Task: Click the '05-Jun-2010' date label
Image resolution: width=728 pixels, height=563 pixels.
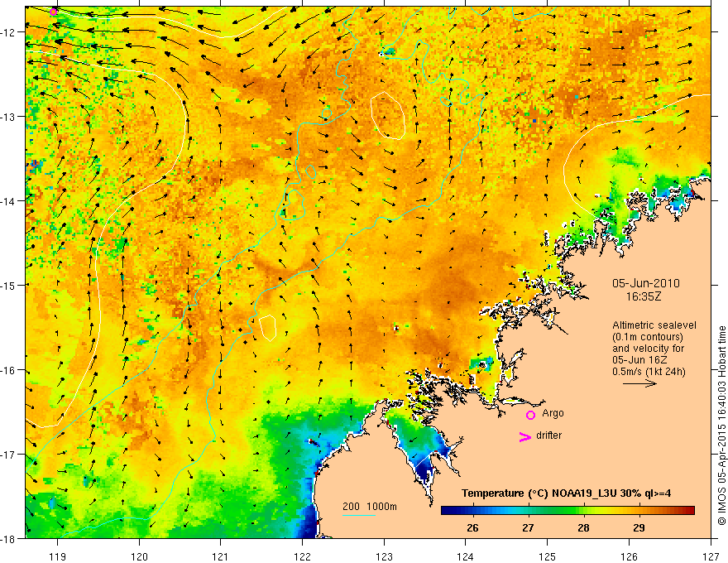Action: 646,283
